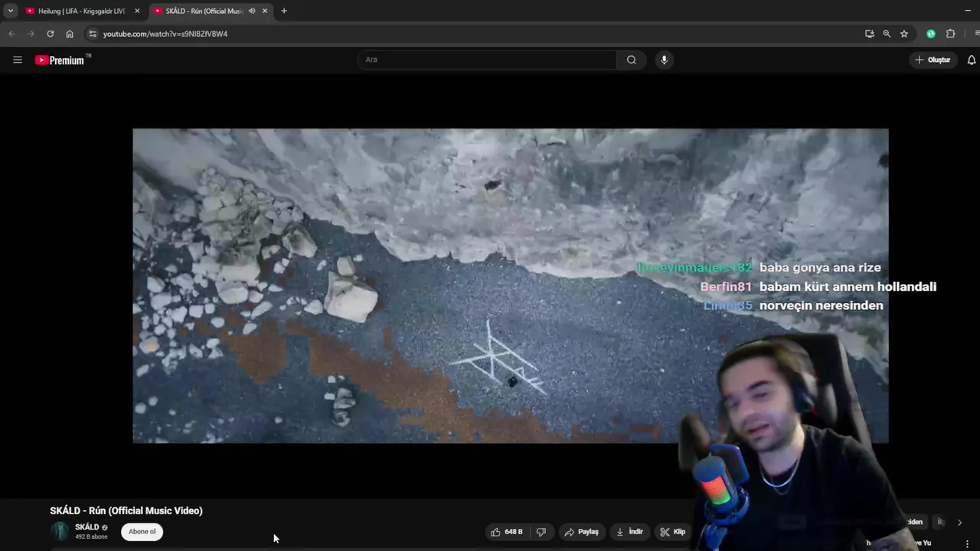Go back with the browser back arrow
Image resolution: width=980 pixels, height=551 pixels.
pyautogui.click(x=11, y=34)
